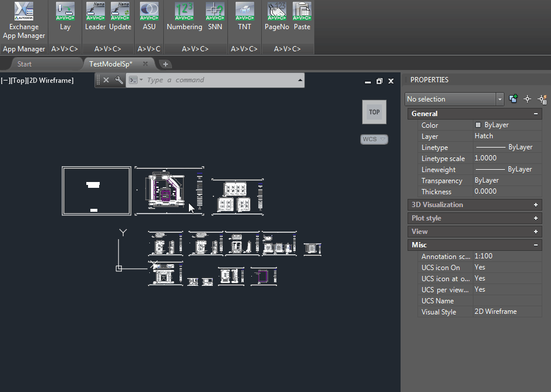The height and width of the screenshot is (392, 551).
Task: Close the TestModelSp* tab
Action: 145,64
